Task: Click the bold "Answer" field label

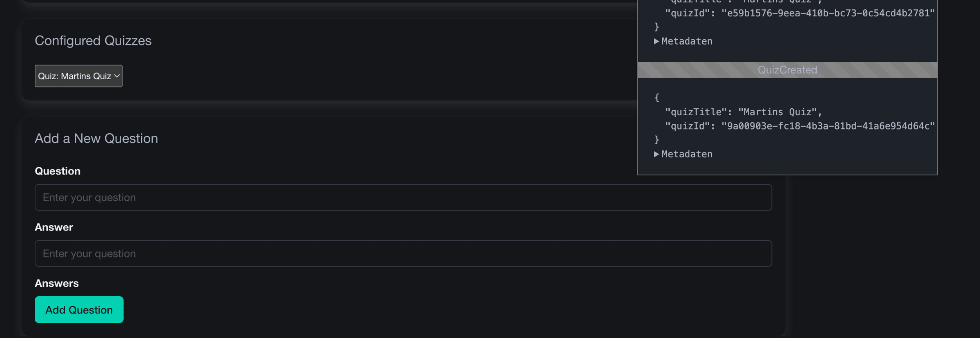Action: pyautogui.click(x=54, y=227)
